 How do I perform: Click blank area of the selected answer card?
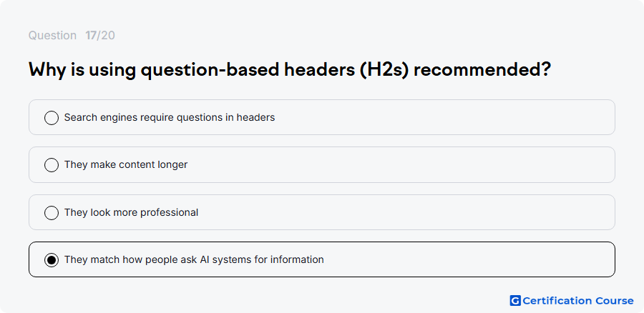pyautogui.click(x=468, y=259)
